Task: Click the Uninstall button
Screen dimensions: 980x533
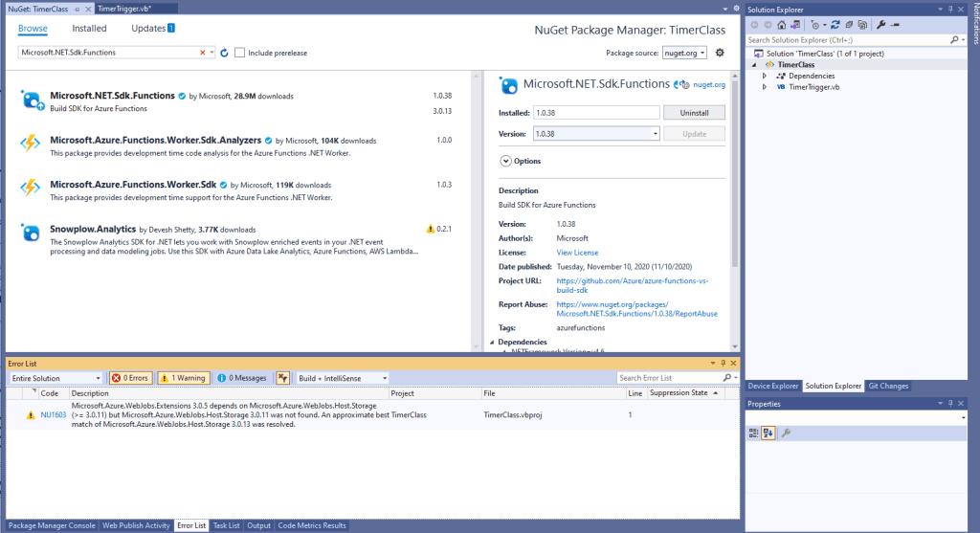Action: [x=694, y=112]
